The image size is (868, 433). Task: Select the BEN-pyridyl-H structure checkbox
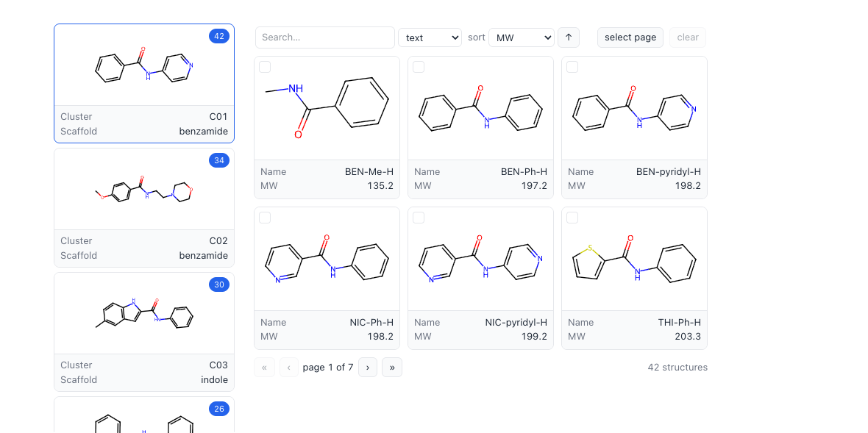(x=572, y=67)
